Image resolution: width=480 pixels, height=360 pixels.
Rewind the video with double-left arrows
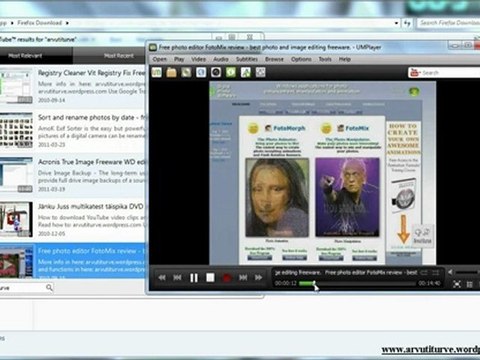(x=162, y=278)
